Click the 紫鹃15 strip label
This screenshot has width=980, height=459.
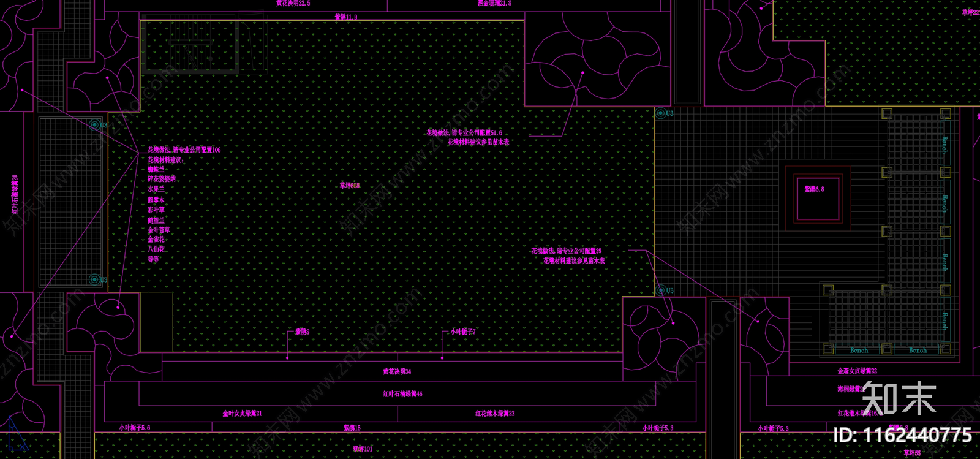pos(352,428)
